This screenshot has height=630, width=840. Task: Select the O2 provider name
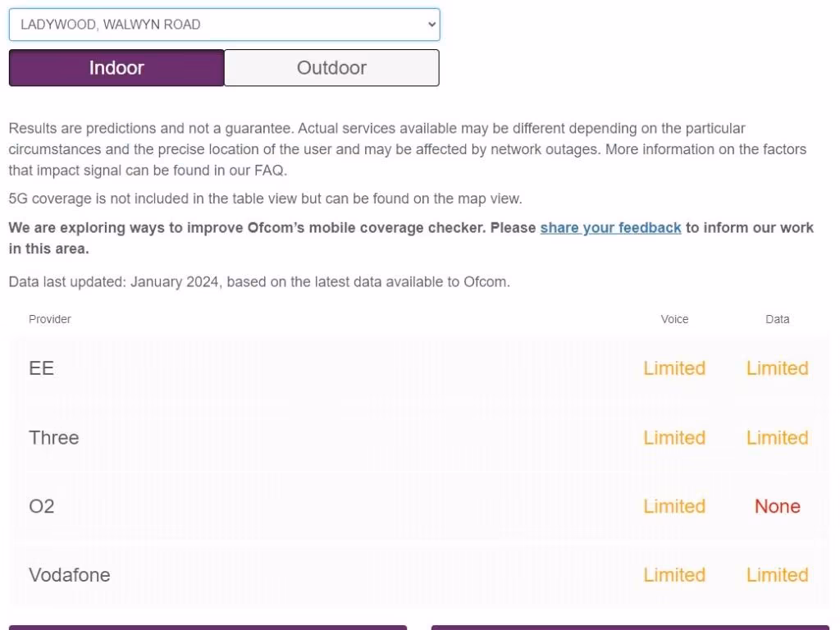42,506
